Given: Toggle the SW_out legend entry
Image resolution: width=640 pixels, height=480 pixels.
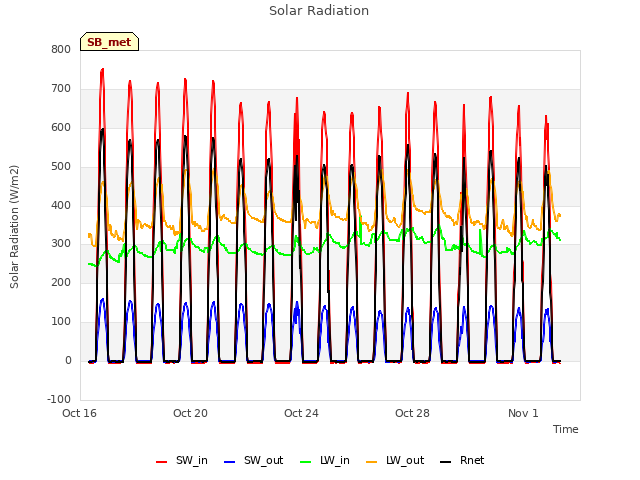Looking at the screenshot, I should tap(253, 460).
